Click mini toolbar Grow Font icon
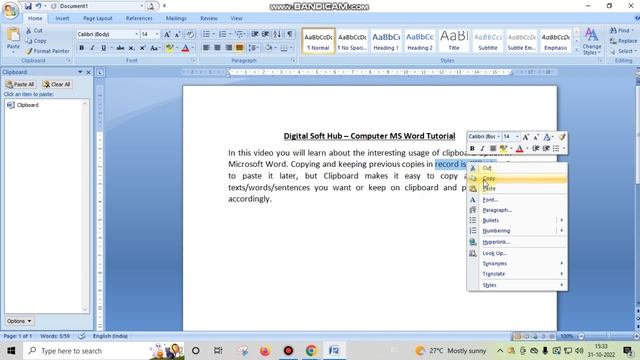Image resolution: width=640 pixels, height=360 pixels. tap(526, 137)
